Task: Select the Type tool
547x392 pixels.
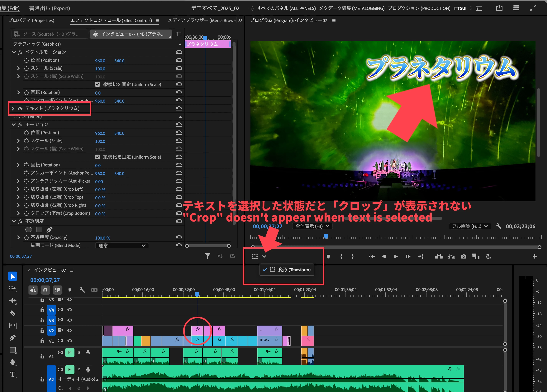Action: point(12,374)
